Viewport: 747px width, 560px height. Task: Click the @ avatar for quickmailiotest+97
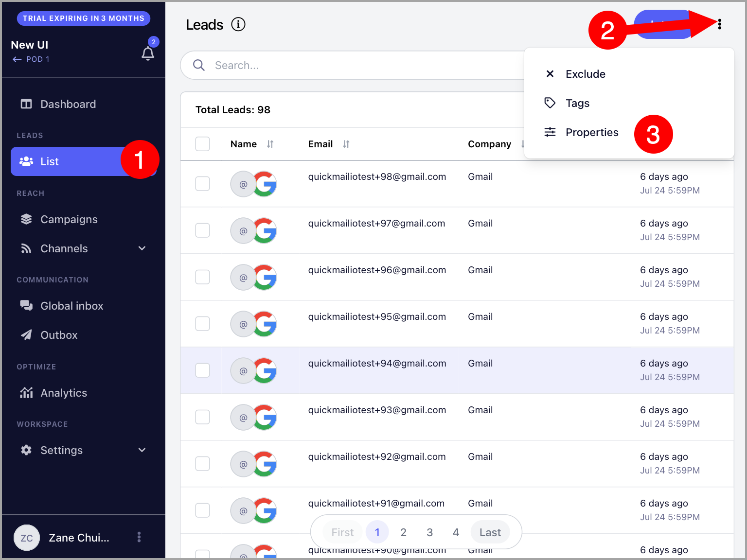pyautogui.click(x=243, y=231)
